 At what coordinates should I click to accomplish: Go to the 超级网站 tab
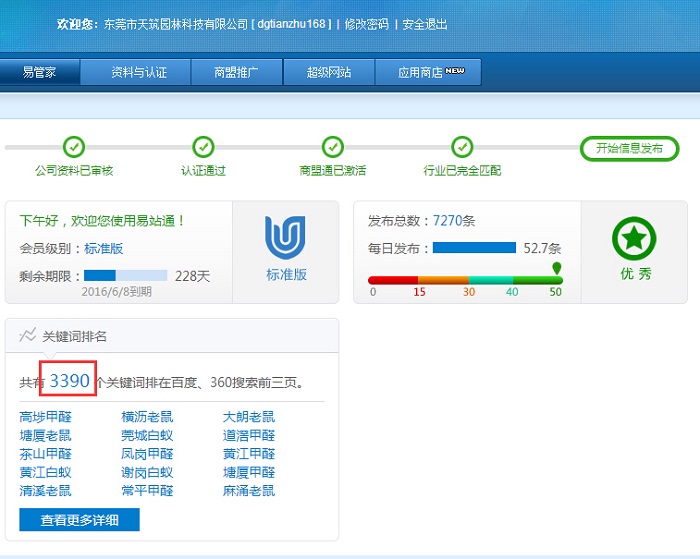click(329, 72)
